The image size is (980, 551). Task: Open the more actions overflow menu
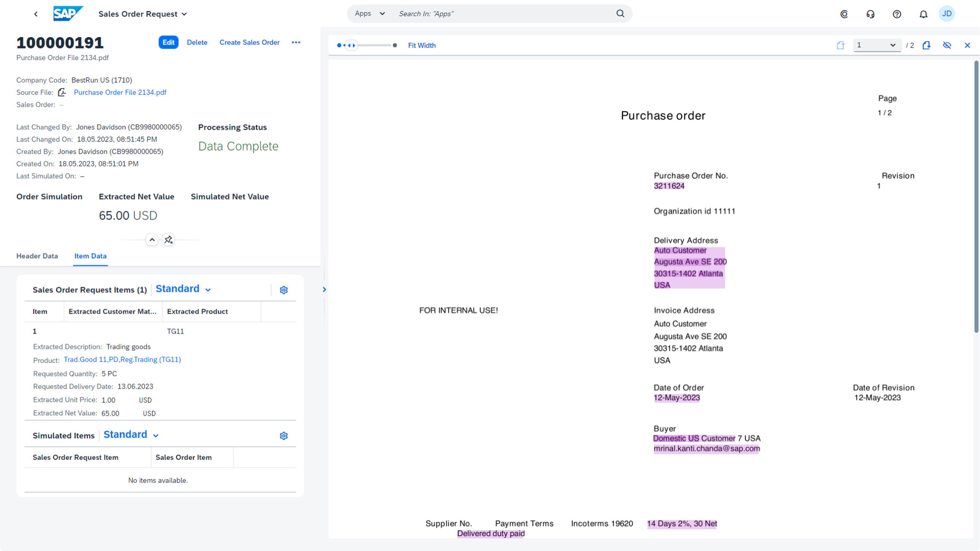click(296, 42)
